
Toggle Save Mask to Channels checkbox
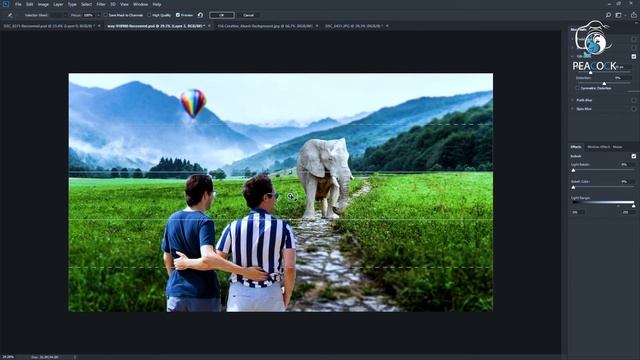coord(106,15)
